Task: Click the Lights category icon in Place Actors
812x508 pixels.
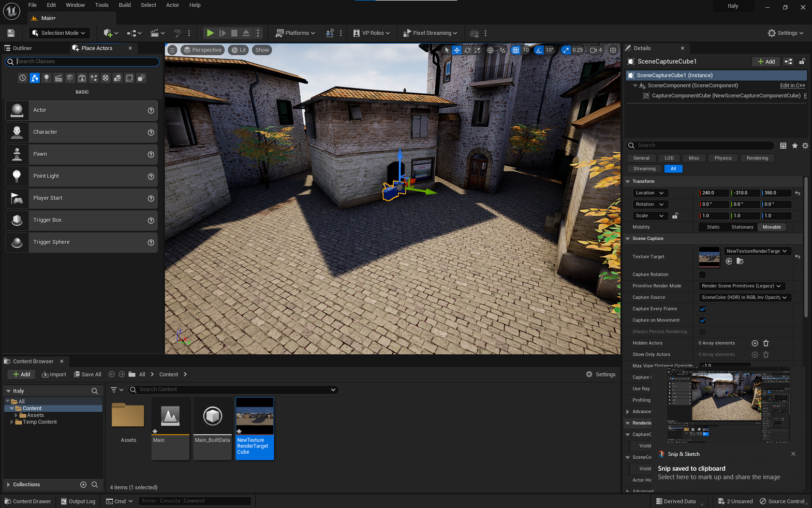Action: point(47,78)
